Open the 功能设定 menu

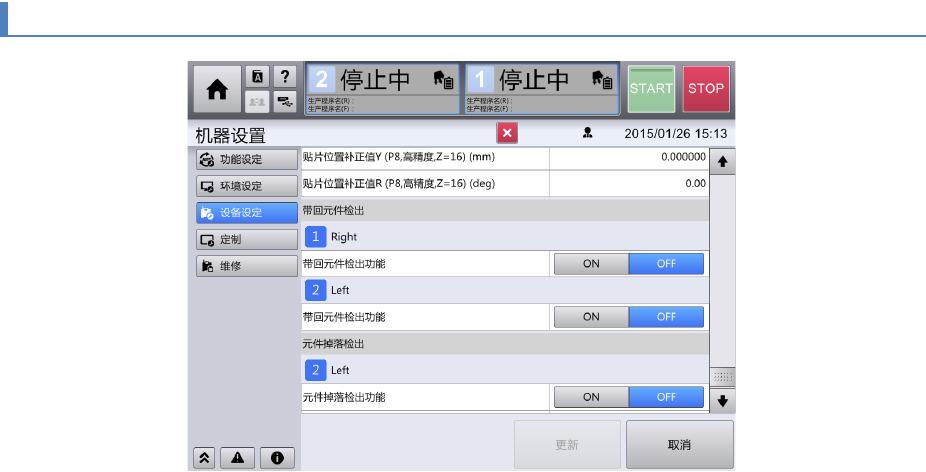[247, 159]
